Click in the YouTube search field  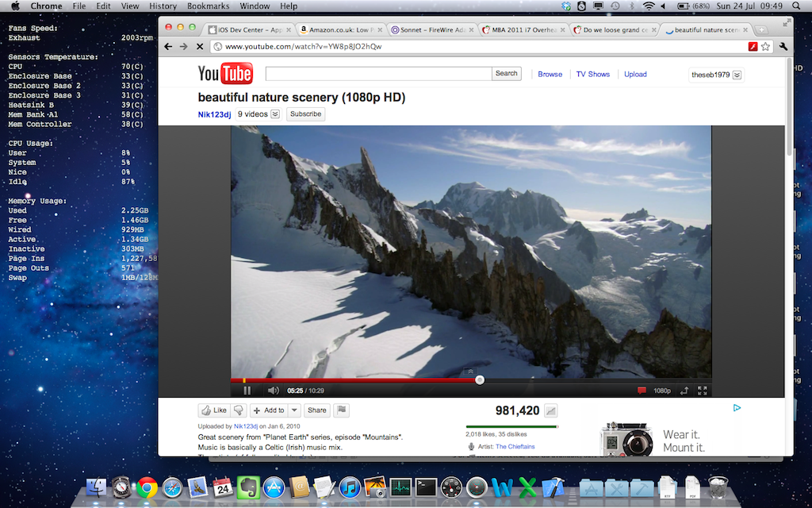click(x=378, y=74)
